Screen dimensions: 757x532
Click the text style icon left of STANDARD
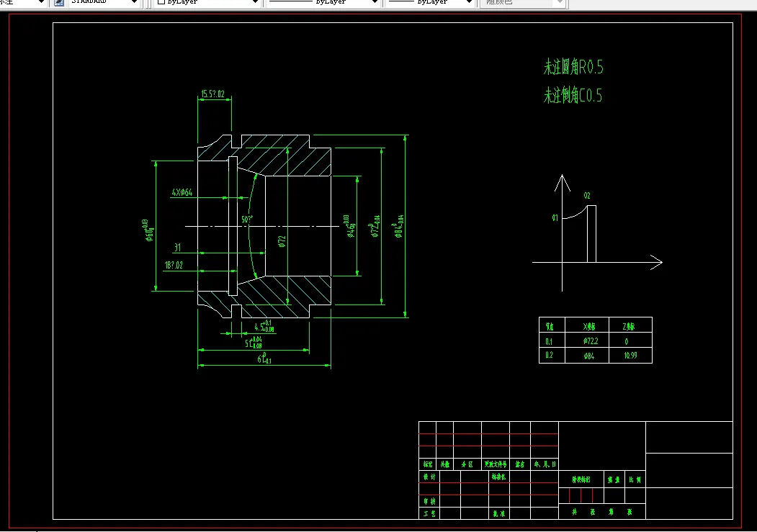59,2
